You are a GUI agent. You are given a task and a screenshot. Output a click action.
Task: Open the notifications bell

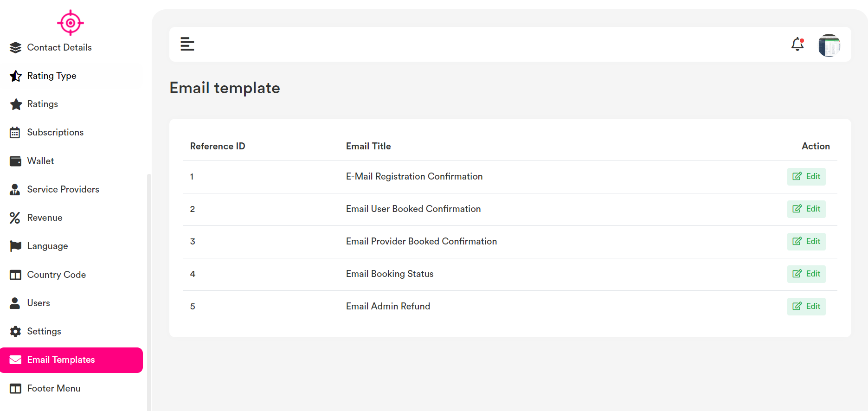click(x=797, y=44)
